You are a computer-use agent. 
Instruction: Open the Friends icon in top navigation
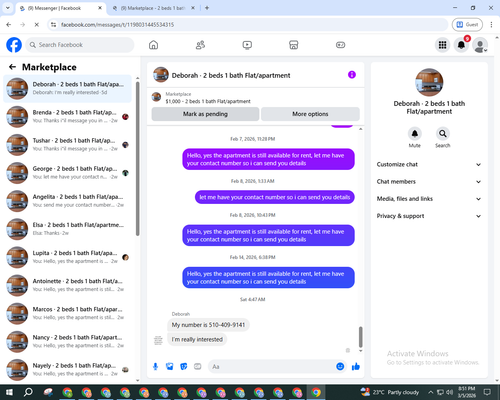pos(200,45)
